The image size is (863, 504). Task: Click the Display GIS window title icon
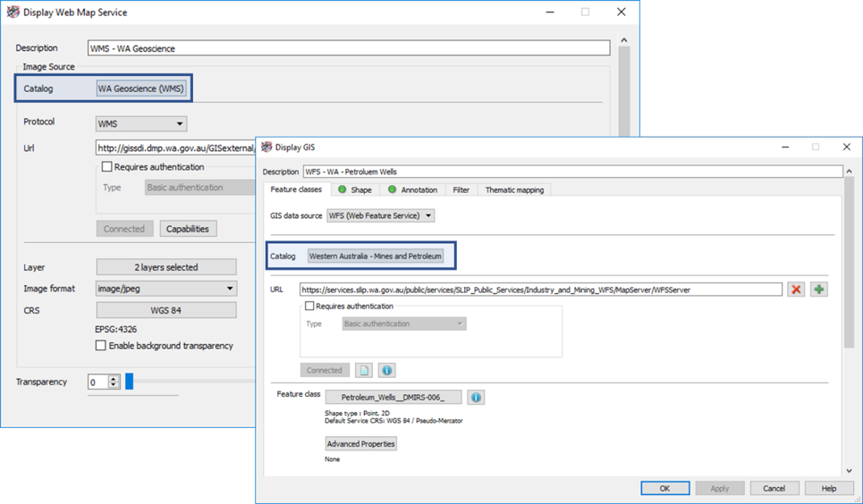267,147
